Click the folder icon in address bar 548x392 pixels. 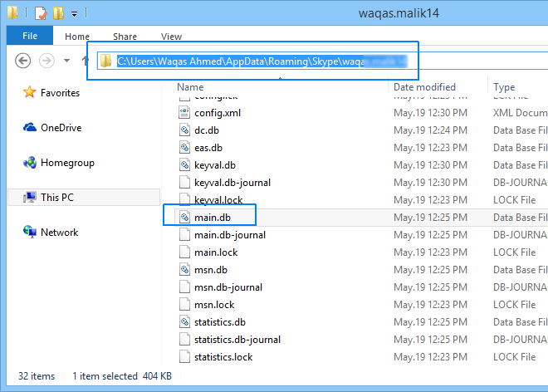pyautogui.click(x=105, y=61)
